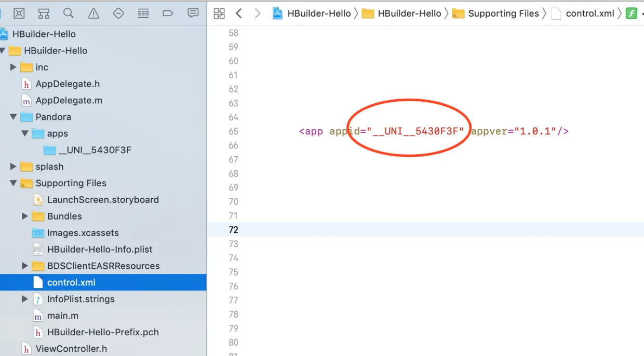The width and height of the screenshot is (644, 356).
Task: Open the symbol navigator hierarchy icon
Action: pos(44,13)
